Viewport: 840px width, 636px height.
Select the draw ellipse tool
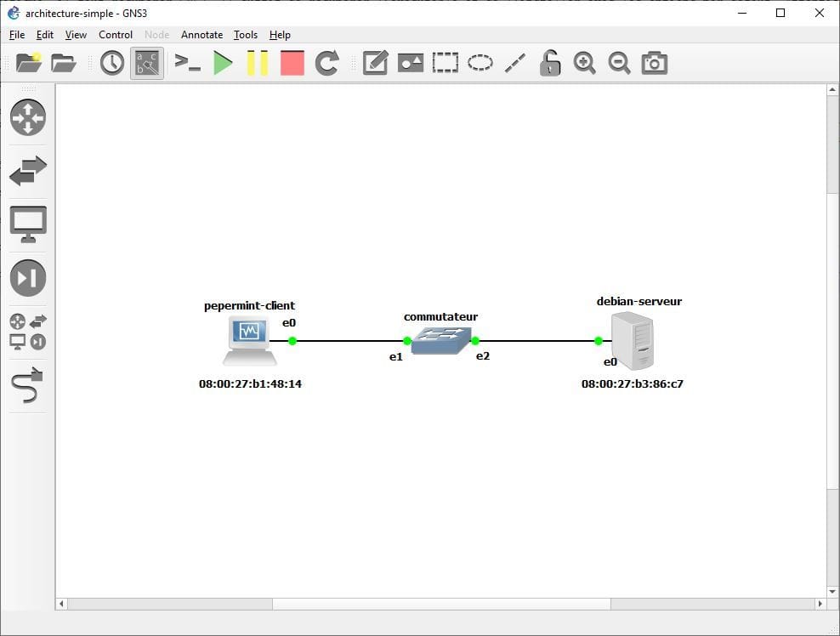point(480,62)
